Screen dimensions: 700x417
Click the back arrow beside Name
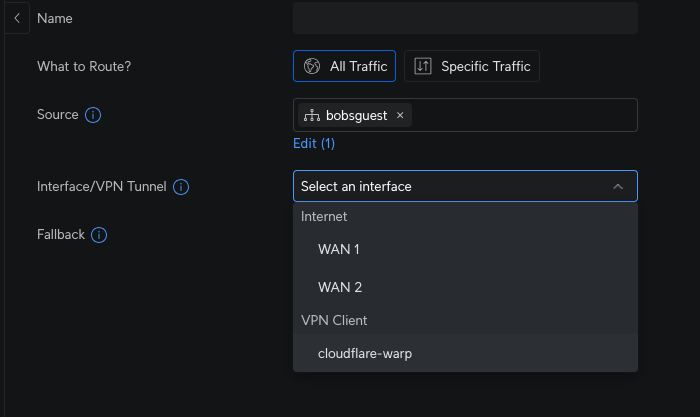tap(17, 18)
